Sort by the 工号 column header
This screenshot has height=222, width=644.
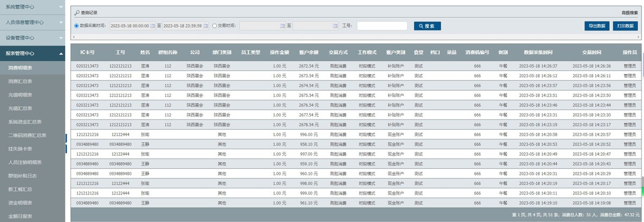[x=120, y=52]
